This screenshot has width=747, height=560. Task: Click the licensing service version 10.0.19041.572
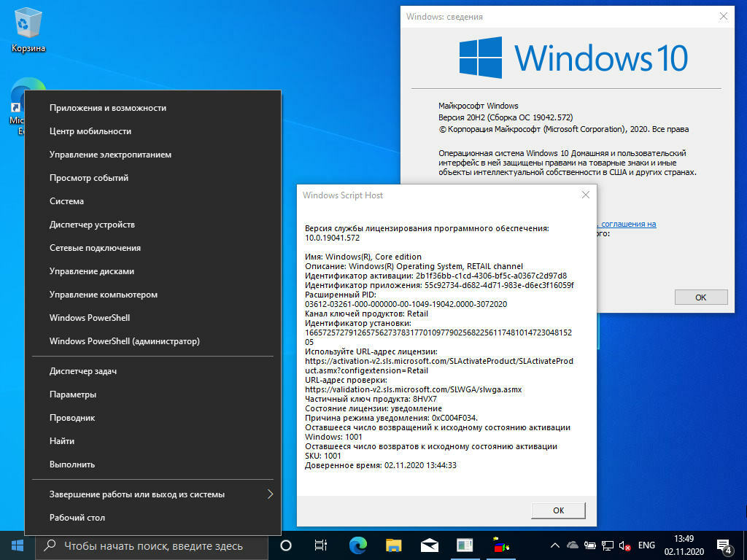(x=333, y=238)
